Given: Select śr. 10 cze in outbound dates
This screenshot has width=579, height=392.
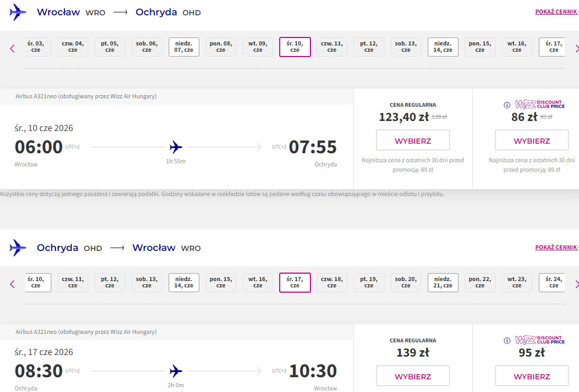Looking at the screenshot, I should coord(295,47).
